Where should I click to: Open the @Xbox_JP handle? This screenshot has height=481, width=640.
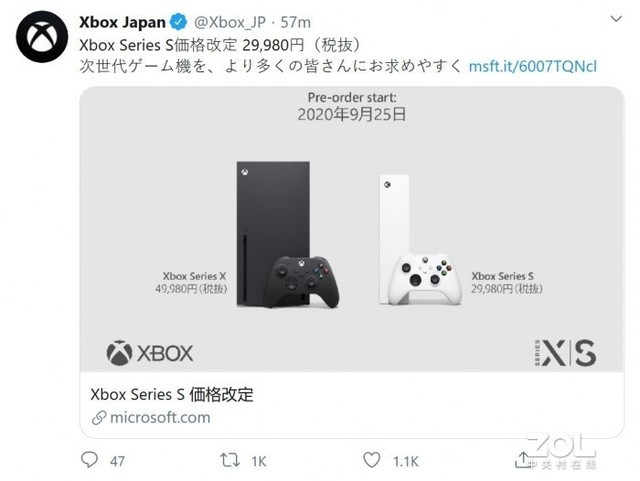point(230,22)
